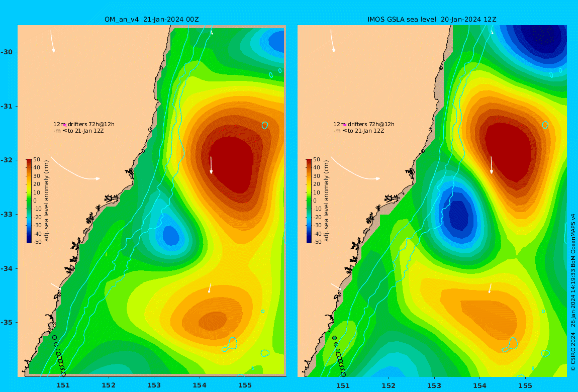Click 'to 21-Jan 12Z' legend text in OM_an_v4

tap(86, 131)
